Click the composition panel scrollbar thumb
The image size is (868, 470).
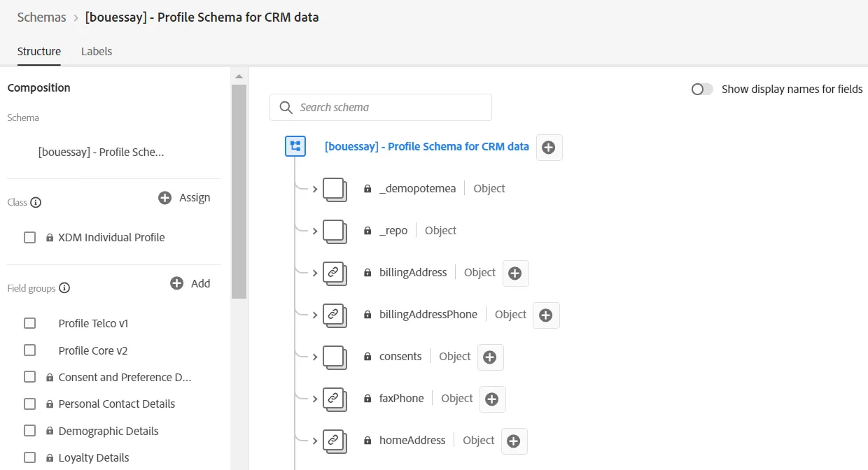(x=239, y=192)
